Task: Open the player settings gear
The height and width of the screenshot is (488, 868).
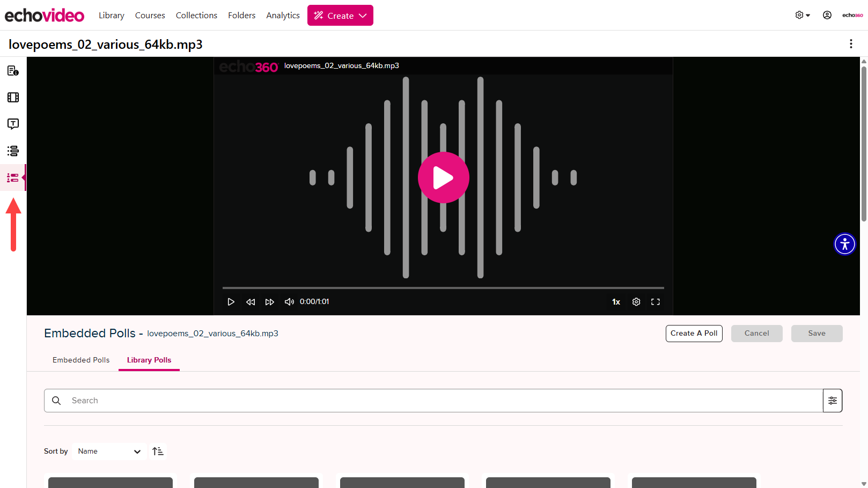Action: pos(636,301)
